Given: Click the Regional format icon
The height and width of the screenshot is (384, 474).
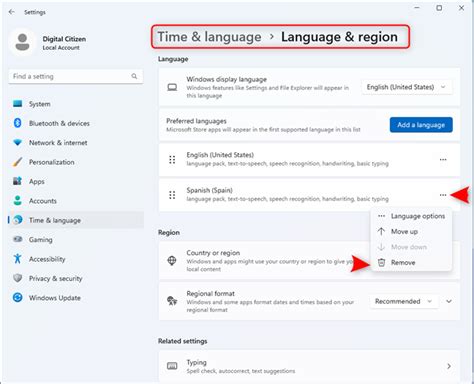Looking at the screenshot, I should (172, 301).
